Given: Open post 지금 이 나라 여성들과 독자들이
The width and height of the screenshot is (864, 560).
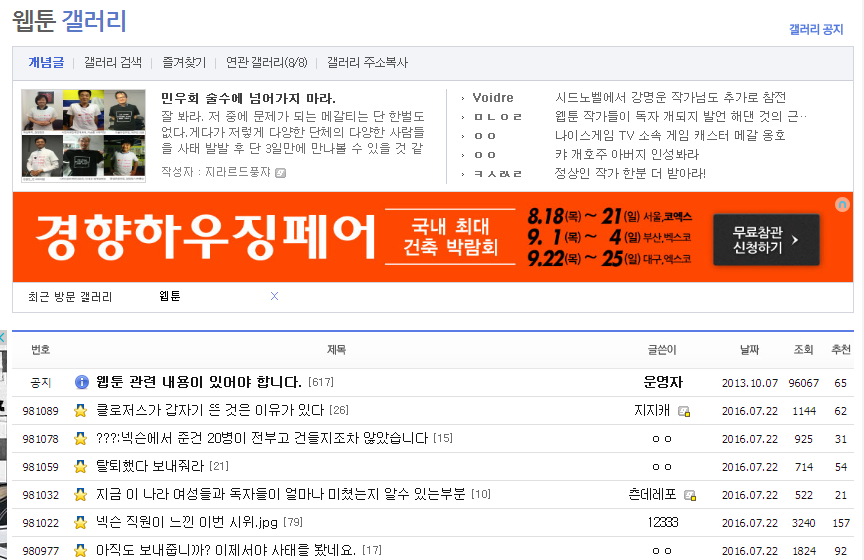Looking at the screenshot, I should pos(280,494).
